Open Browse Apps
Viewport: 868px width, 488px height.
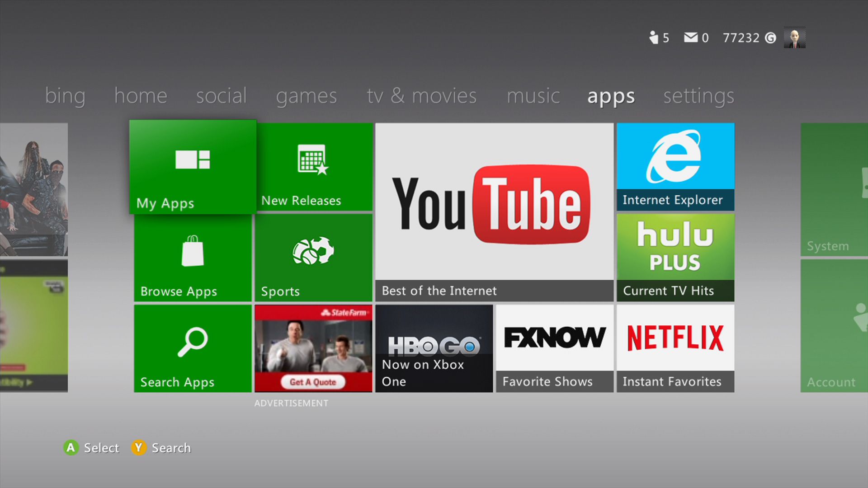[x=192, y=258]
